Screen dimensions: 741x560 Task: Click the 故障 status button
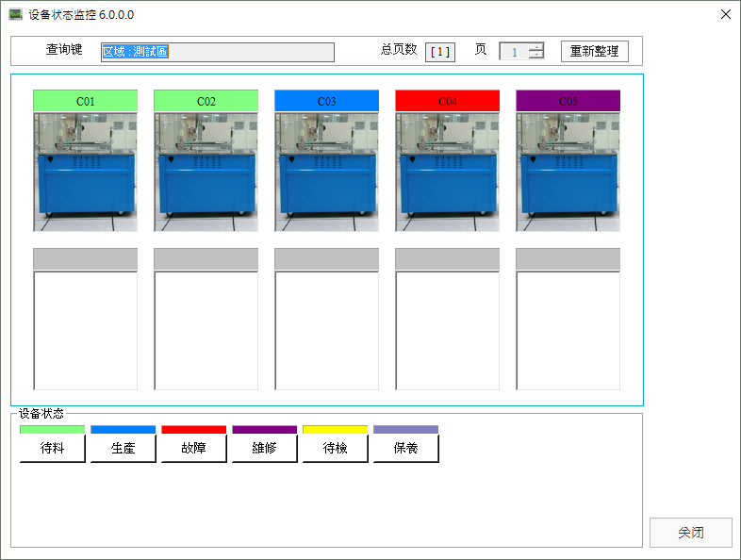[194, 448]
